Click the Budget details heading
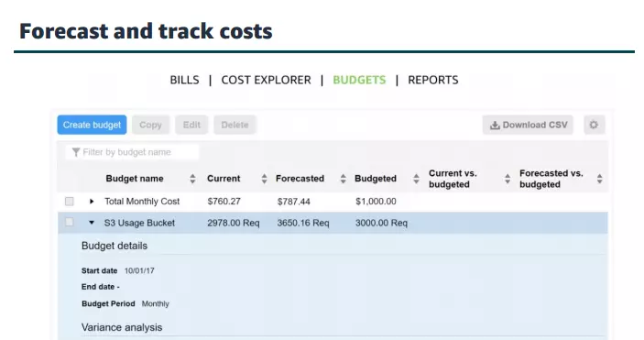Image resolution: width=644 pixels, height=340 pixels. [x=115, y=246]
